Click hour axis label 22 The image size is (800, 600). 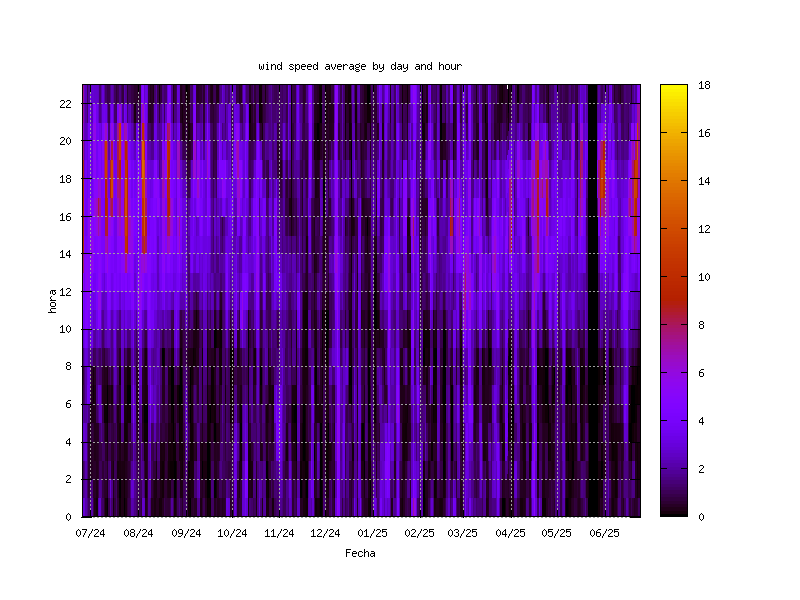coord(65,104)
